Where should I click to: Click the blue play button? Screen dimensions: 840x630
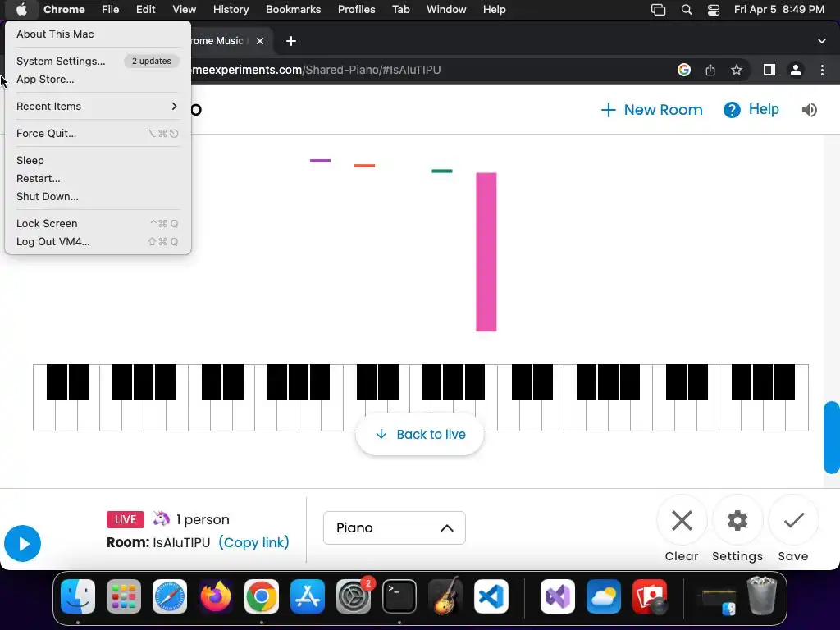click(22, 543)
